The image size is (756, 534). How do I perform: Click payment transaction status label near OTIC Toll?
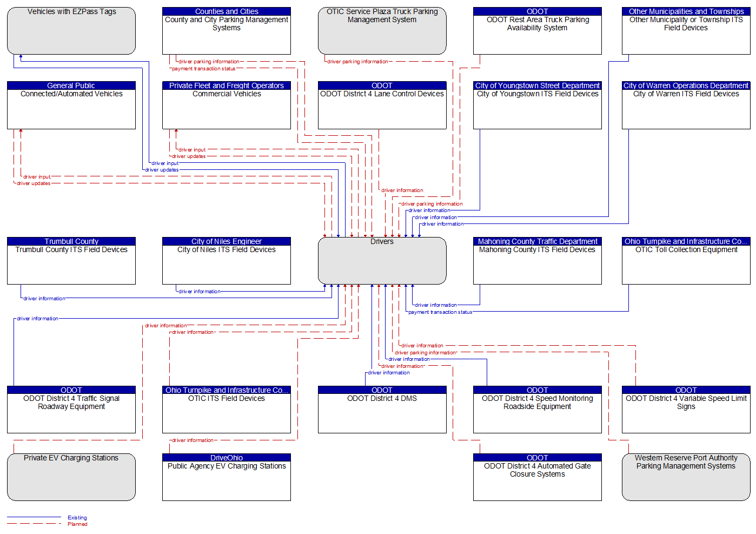click(440, 312)
